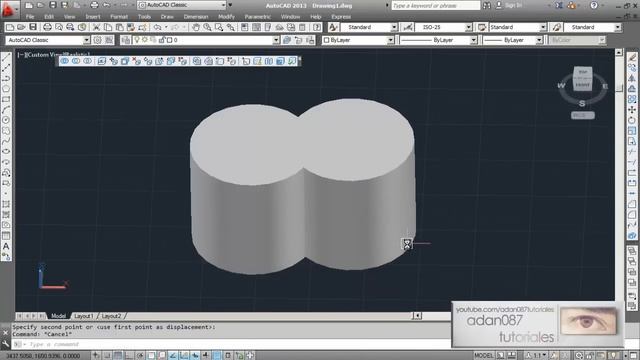Screen dimensions: 640x360
Task: Click the Sign In link
Action: 513,5
